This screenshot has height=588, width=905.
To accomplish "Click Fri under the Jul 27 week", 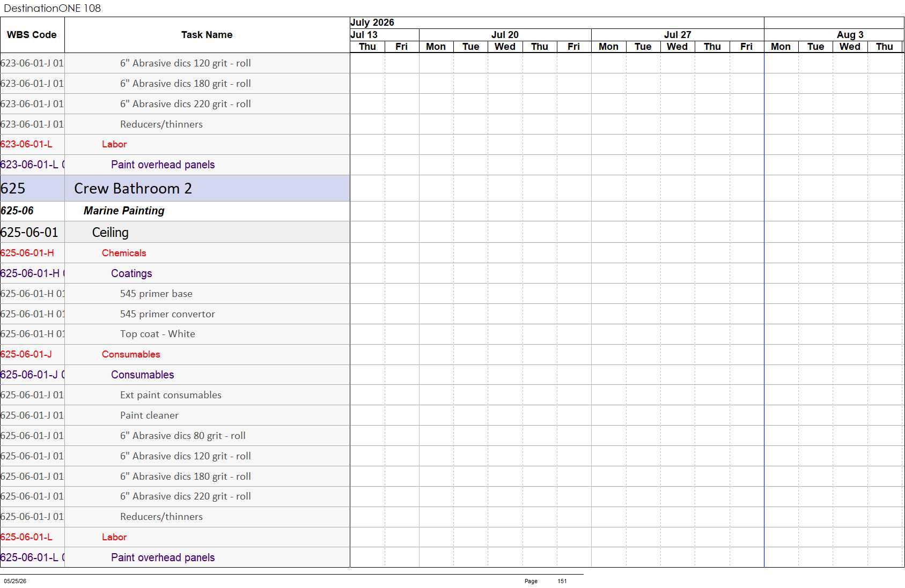I will (746, 47).
